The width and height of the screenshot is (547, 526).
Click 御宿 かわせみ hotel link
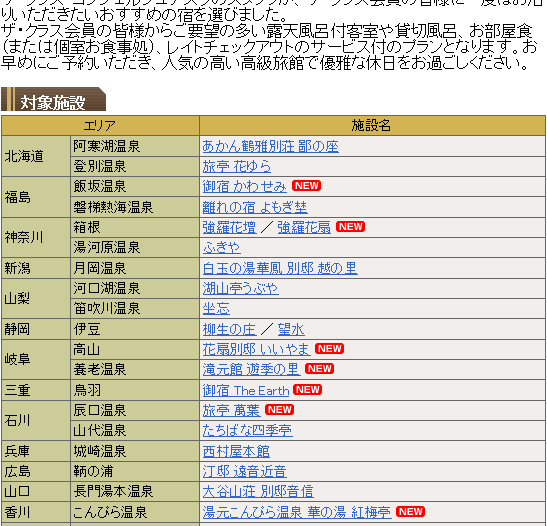click(x=245, y=187)
